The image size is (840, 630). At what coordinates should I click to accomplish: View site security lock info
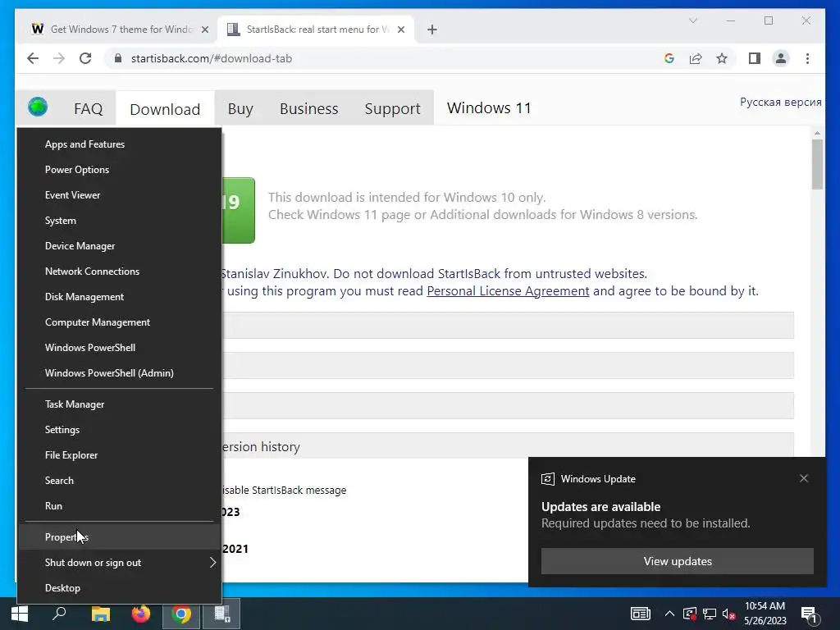(118, 58)
